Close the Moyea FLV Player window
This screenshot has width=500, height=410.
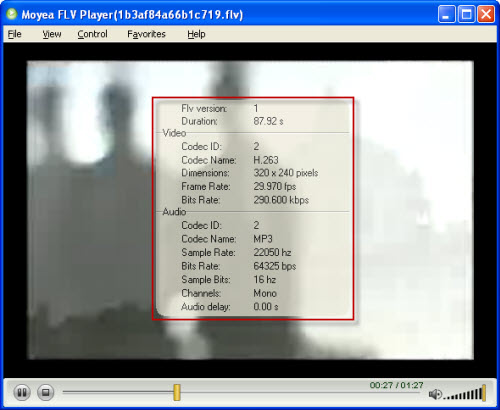(x=486, y=14)
